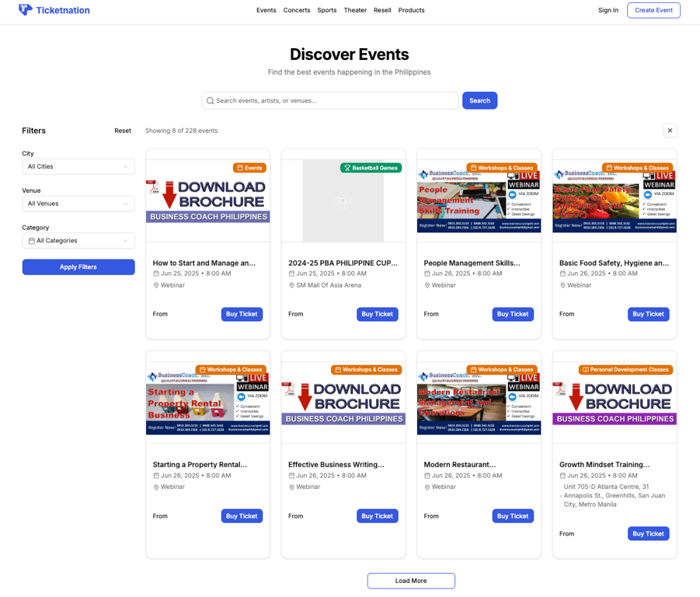Go to Concerts in navigation

[x=297, y=10]
